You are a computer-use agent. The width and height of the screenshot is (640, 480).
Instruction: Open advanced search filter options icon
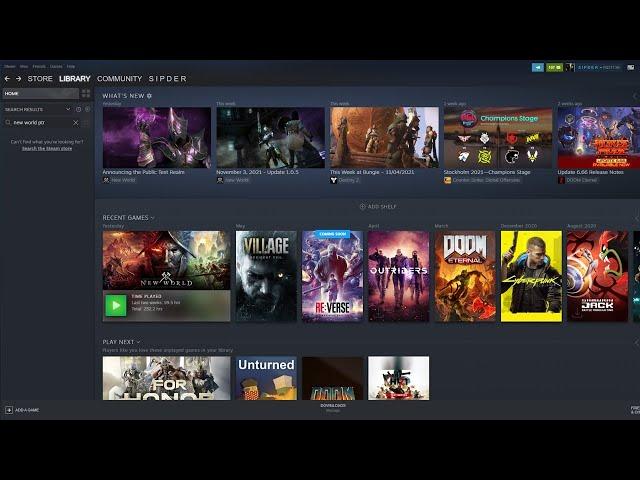[86, 122]
